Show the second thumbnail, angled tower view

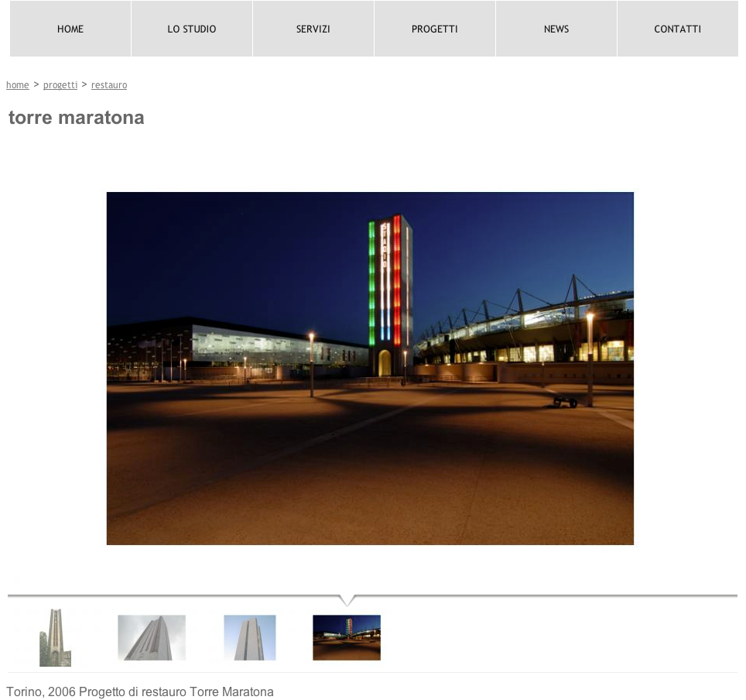click(x=152, y=637)
